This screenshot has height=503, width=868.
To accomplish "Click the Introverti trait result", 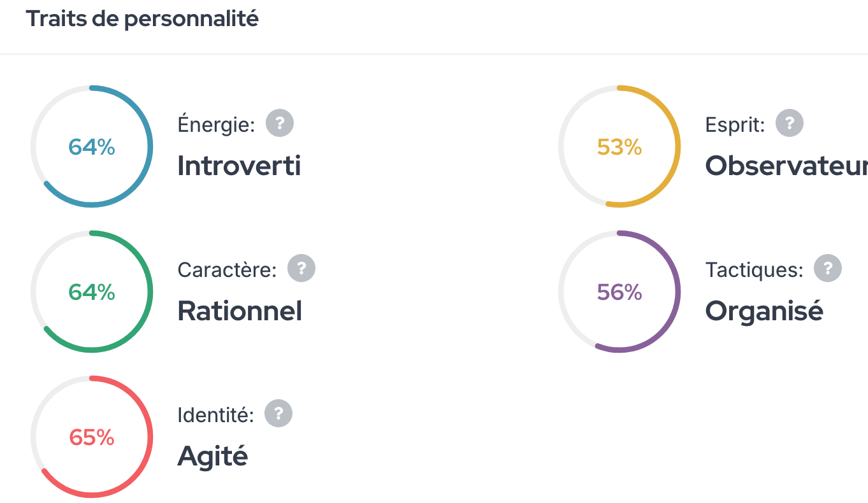I will pos(239,166).
